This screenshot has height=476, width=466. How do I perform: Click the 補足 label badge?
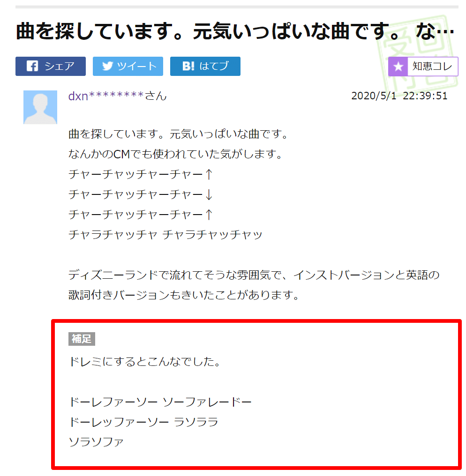click(82, 339)
